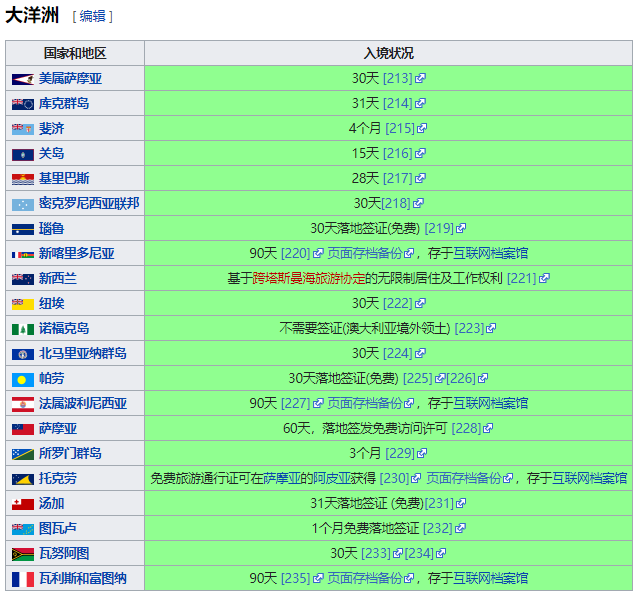Click the Vanuatu flag icon
The height and width of the screenshot is (598, 639).
click(22, 554)
